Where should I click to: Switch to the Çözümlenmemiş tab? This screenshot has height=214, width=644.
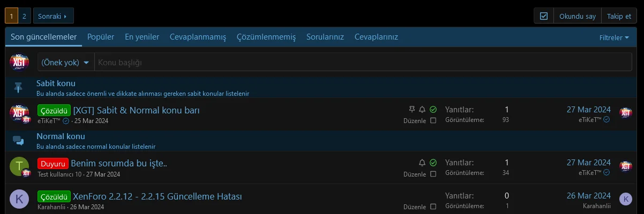266,37
